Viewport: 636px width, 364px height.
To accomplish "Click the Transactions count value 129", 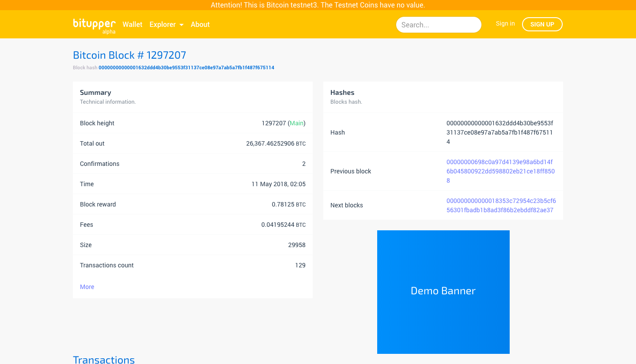I will 300,265.
